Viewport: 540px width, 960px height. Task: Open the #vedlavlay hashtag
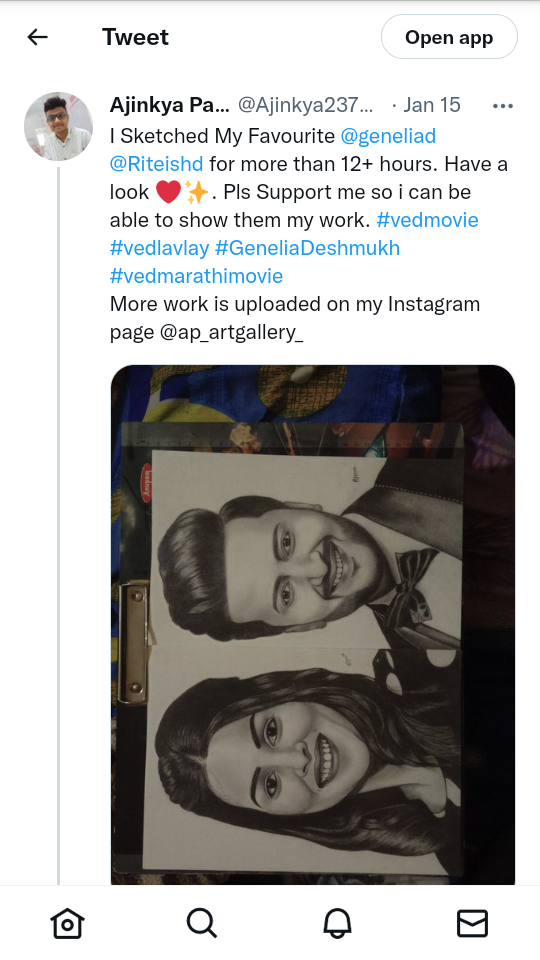pyautogui.click(x=160, y=248)
